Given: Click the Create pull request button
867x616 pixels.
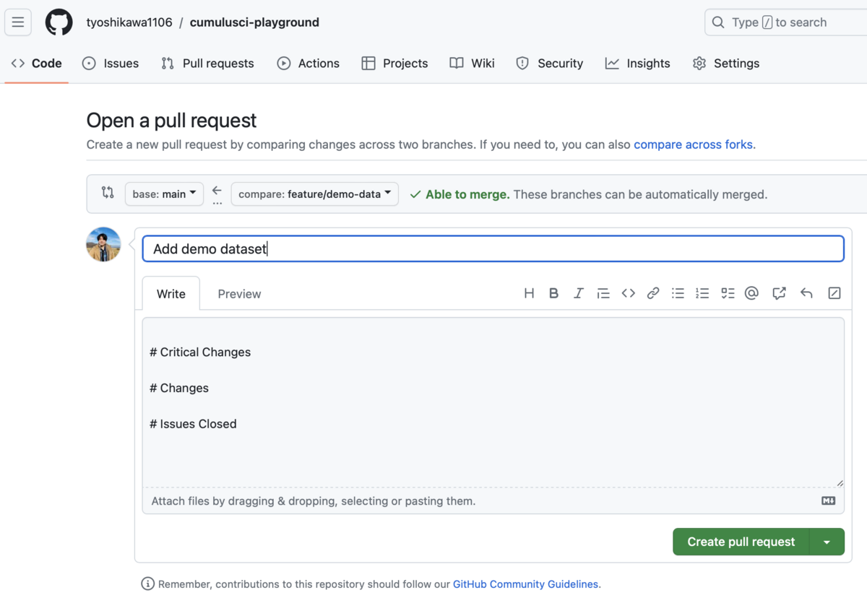Looking at the screenshot, I should pos(741,542).
